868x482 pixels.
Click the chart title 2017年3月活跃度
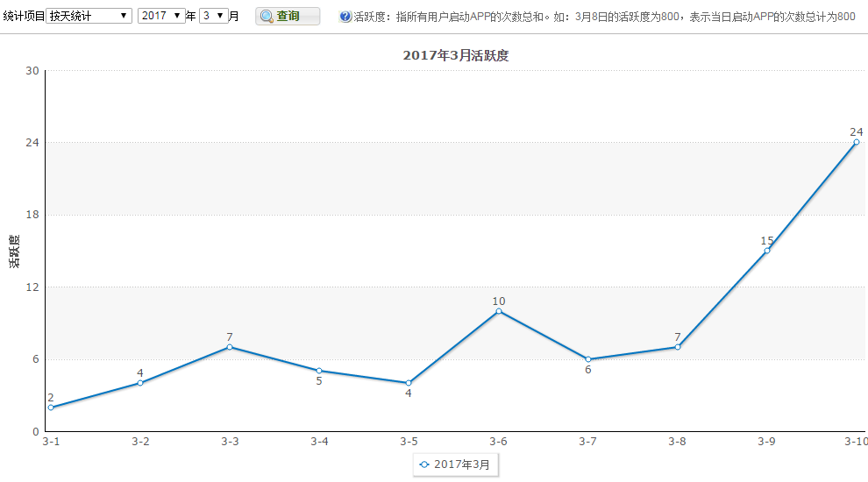point(456,55)
